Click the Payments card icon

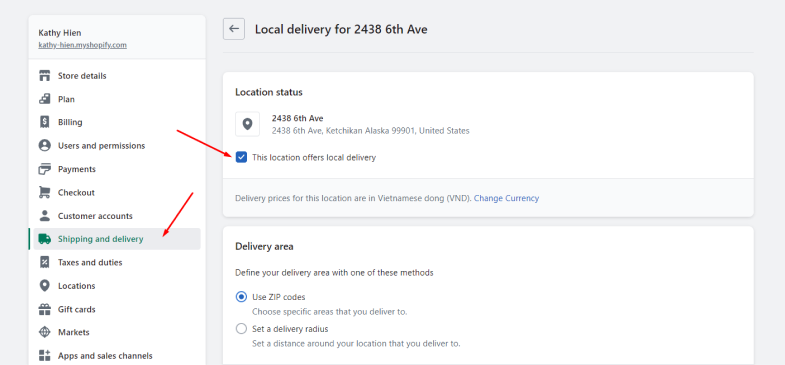pos(45,169)
